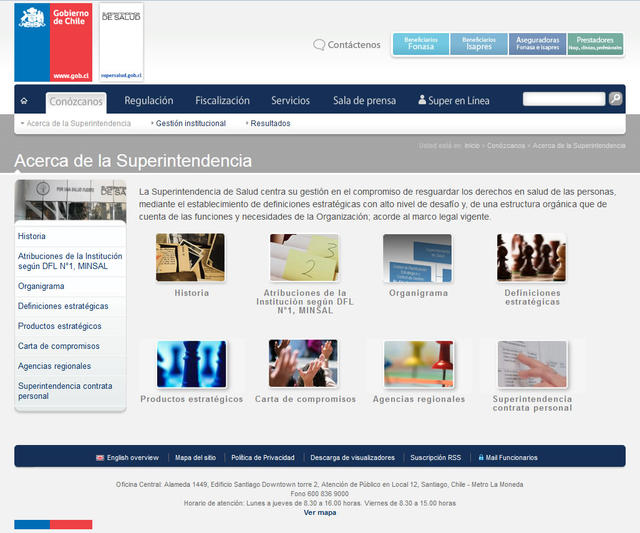The width and height of the screenshot is (640, 533).
Task: Select the chess pieces Definiciones estratégicas image
Action: click(x=531, y=258)
